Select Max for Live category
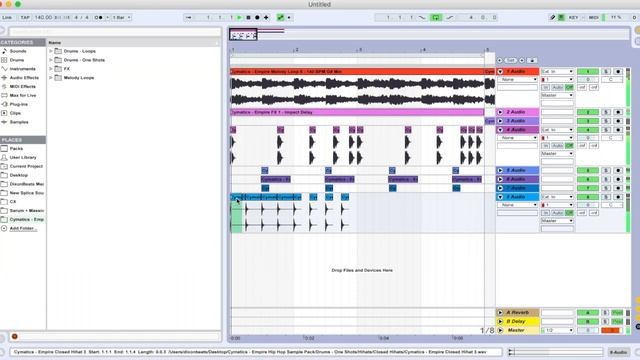The image size is (640, 360). click(23, 96)
